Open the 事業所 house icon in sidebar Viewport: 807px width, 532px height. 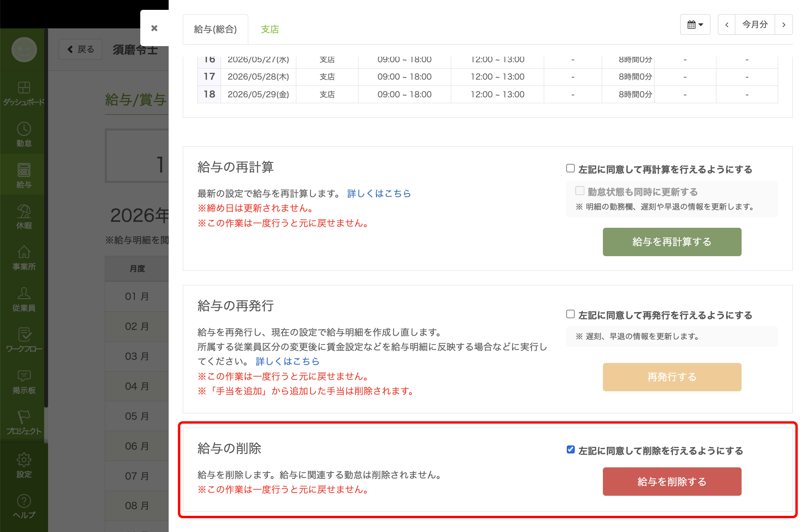point(24,258)
